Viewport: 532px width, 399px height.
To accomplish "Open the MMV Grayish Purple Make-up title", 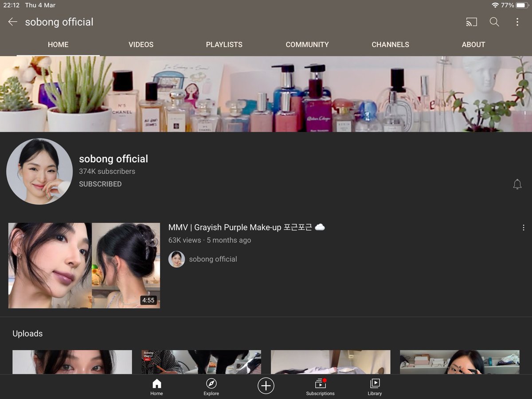I will click(x=246, y=227).
